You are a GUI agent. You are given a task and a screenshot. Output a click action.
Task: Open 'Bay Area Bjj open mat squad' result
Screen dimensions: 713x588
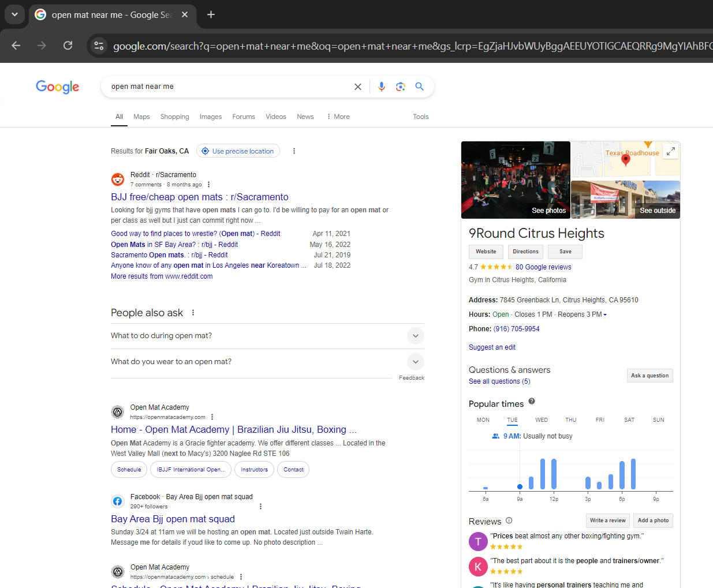(x=173, y=519)
